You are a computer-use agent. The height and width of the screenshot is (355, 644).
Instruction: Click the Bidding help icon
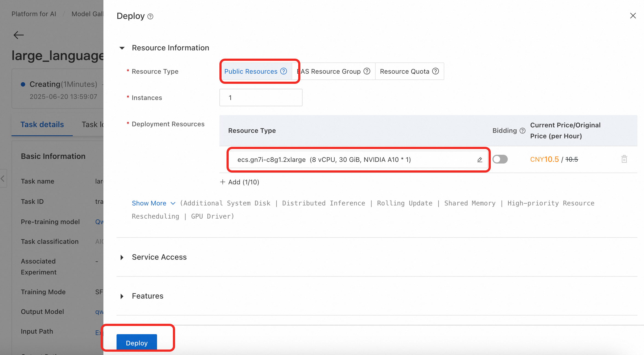tap(523, 131)
